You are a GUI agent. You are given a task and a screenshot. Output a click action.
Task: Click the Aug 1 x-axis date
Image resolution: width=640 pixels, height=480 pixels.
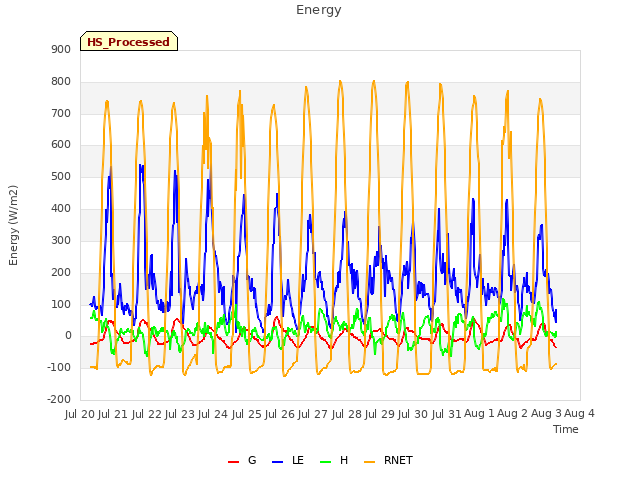480,414
